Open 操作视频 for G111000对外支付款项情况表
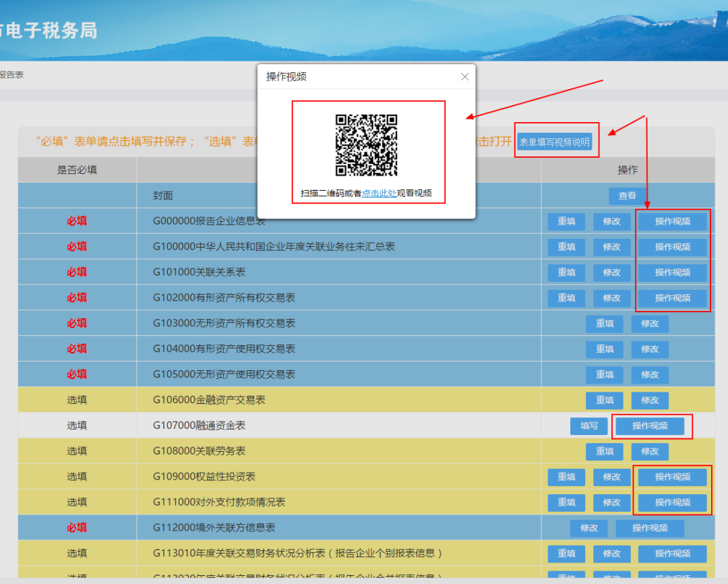 point(672,502)
